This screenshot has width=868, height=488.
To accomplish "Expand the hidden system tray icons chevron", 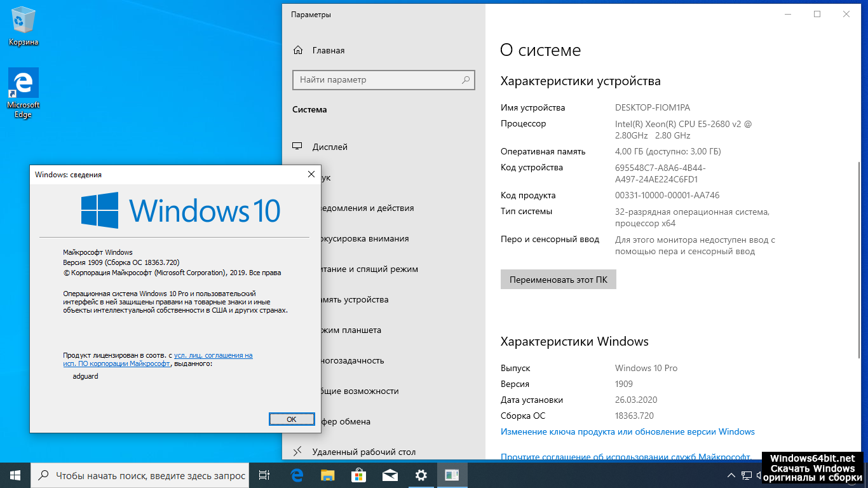I will tap(731, 475).
